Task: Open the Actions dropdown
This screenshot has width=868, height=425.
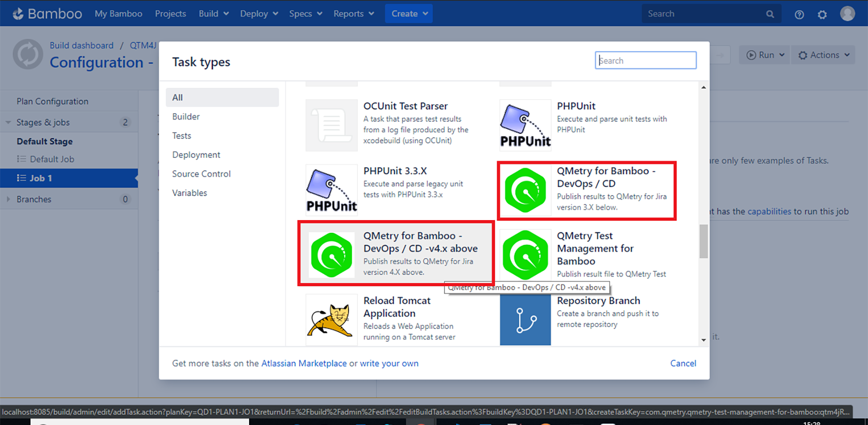Action: point(823,55)
